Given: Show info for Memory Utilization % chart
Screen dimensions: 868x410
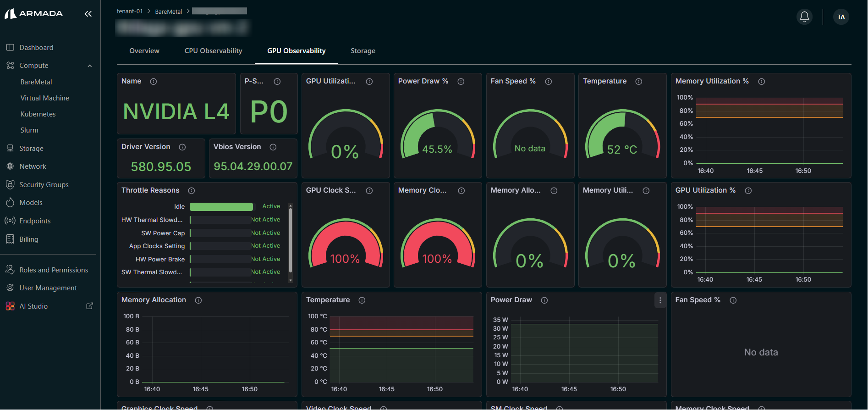Looking at the screenshot, I should [762, 82].
